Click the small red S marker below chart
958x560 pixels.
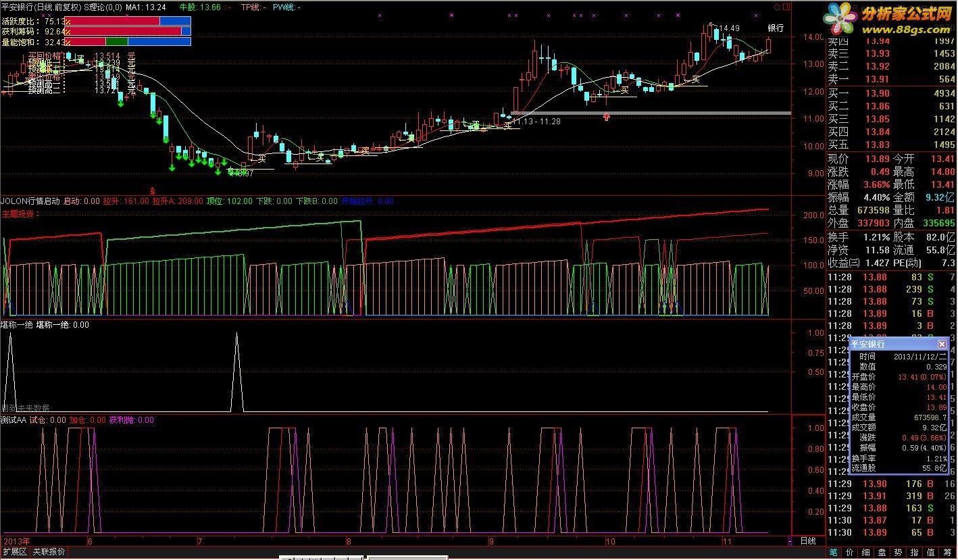pyautogui.click(x=153, y=190)
